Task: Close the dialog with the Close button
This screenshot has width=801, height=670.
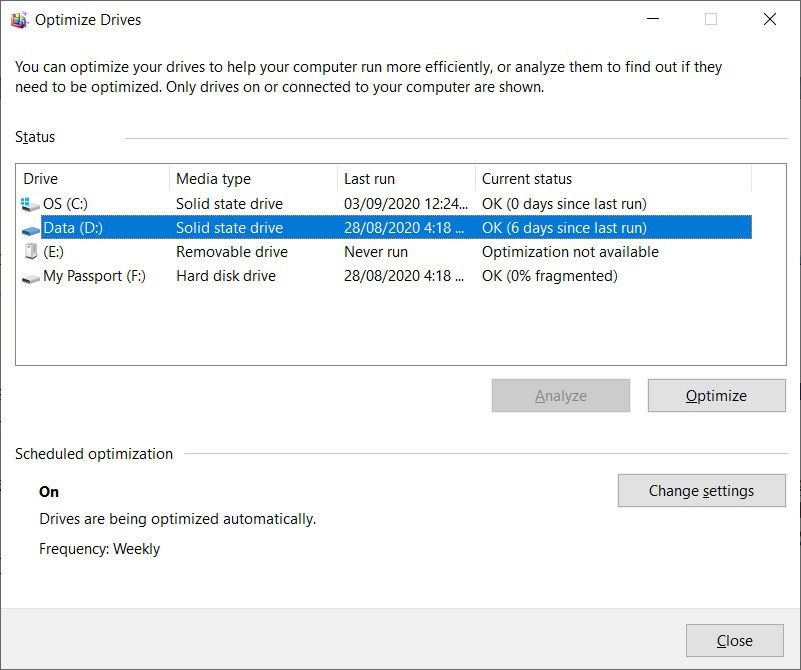Action: (x=735, y=641)
